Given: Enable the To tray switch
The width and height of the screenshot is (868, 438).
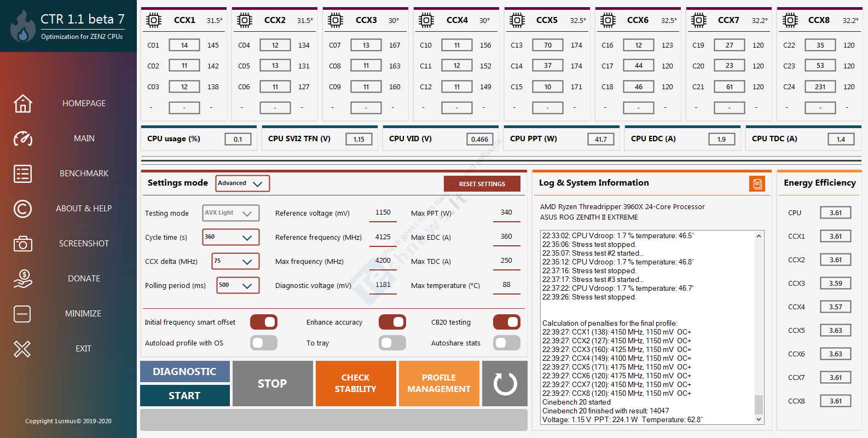Looking at the screenshot, I should (x=392, y=343).
